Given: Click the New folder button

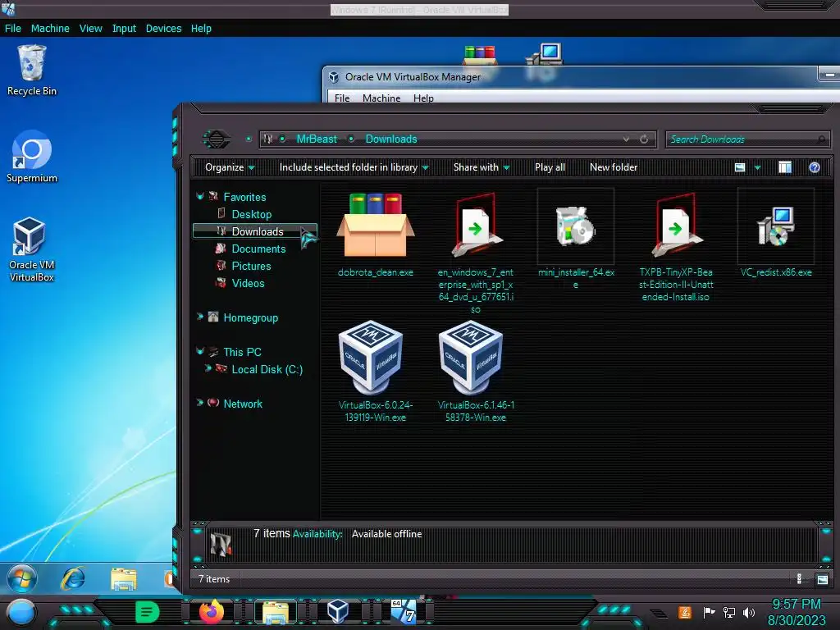Looking at the screenshot, I should point(614,167).
